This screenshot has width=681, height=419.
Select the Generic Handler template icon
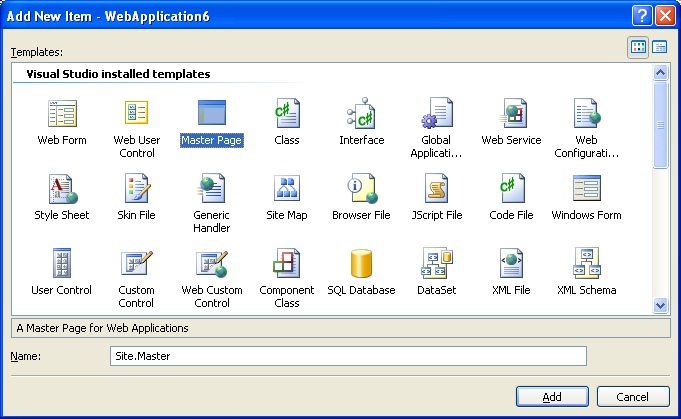click(x=212, y=188)
